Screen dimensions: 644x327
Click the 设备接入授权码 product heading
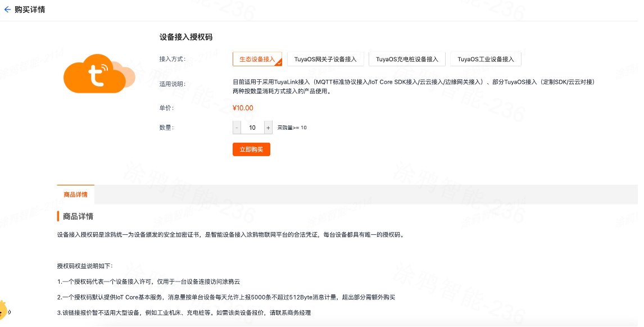pyautogui.click(x=186, y=37)
